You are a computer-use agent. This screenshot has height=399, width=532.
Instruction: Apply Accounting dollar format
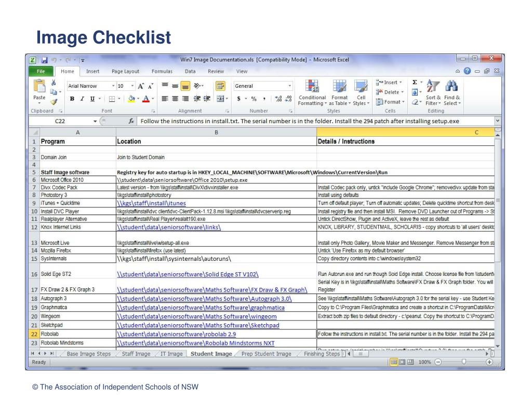[239, 99]
